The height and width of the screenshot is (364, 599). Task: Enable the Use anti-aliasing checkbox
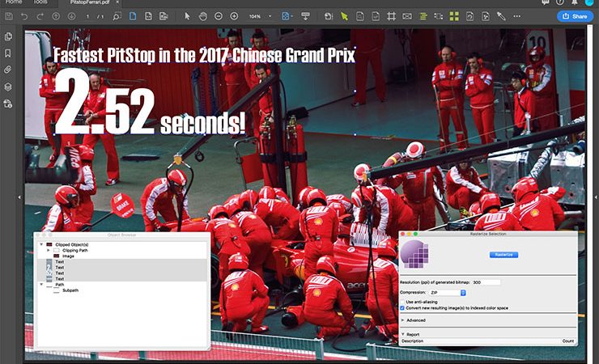(403, 301)
